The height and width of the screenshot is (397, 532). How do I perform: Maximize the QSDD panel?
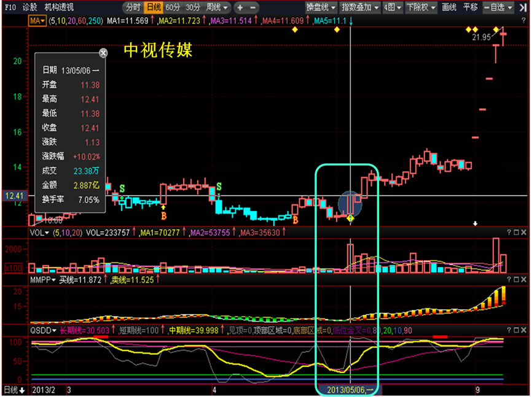pos(517,330)
